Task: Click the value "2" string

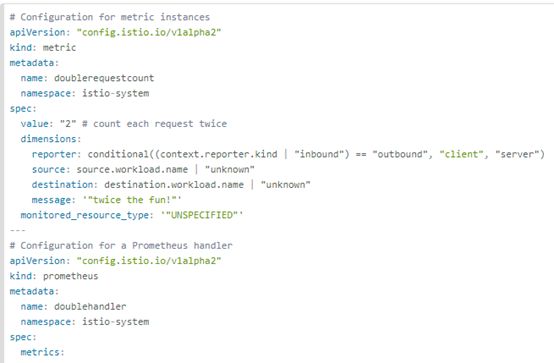Action: [x=68, y=124]
